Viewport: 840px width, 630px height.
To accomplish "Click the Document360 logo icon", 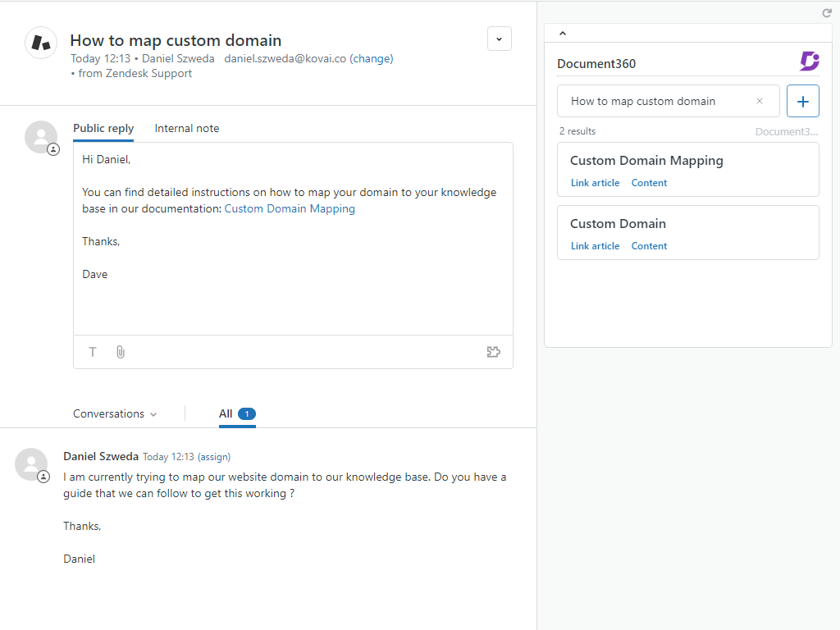I will (x=809, y=62).
